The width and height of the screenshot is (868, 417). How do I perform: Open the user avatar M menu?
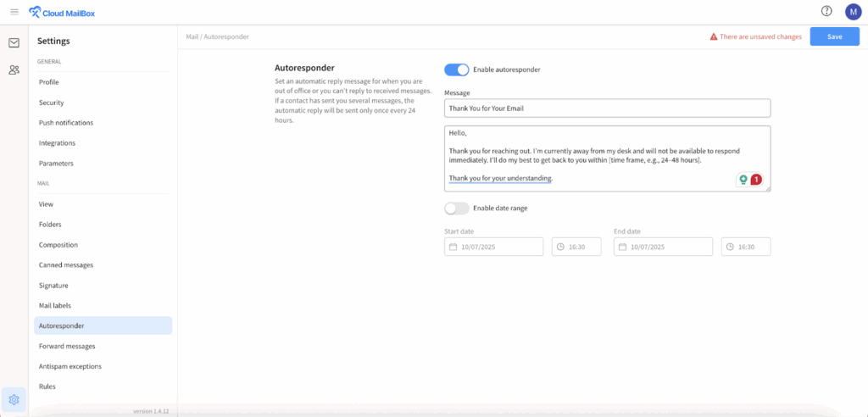coord(853,11)
